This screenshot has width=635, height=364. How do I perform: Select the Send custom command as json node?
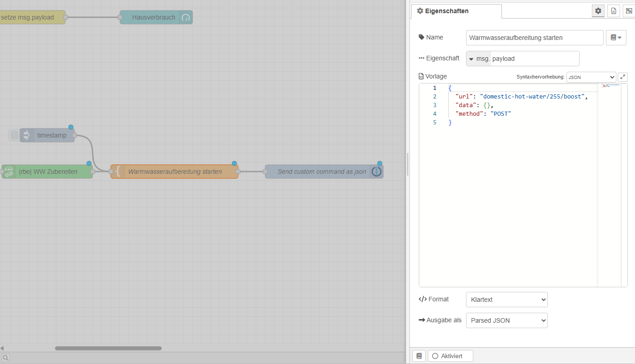pyautogui.click(x=324, y=172)
